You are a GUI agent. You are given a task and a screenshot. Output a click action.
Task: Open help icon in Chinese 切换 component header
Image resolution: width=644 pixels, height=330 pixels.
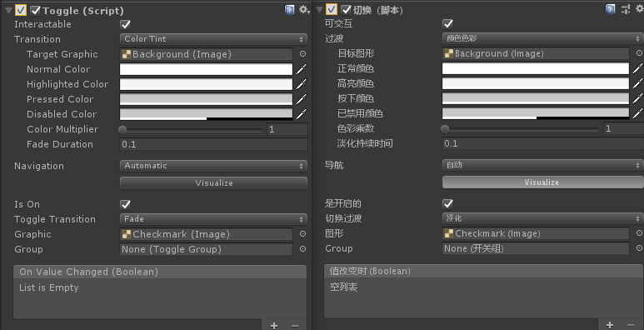coord(611,9)
